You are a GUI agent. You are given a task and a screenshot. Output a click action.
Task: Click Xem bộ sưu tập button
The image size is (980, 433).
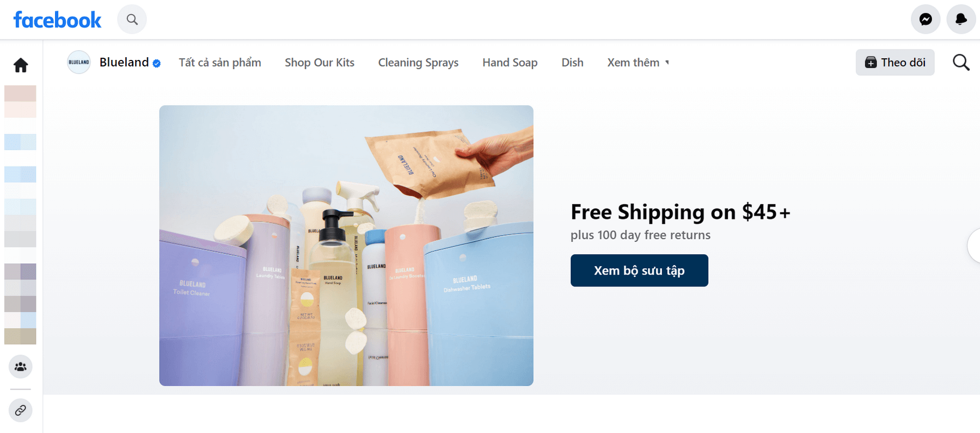click(x=639, y=271)
